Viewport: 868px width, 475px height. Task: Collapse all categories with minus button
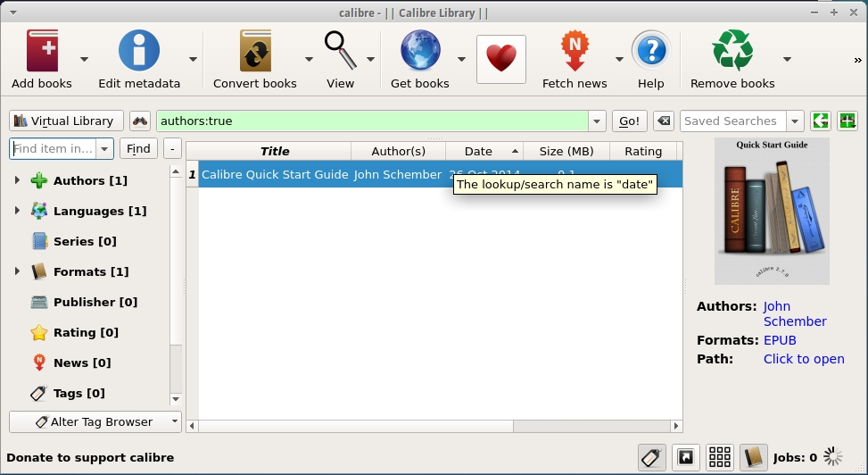pyautogui.click(x=173, y=148)
